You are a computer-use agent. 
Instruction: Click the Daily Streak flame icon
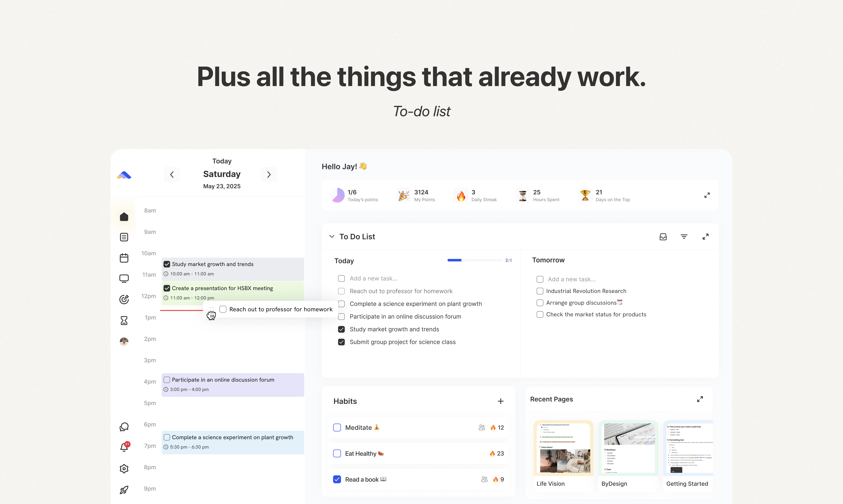pos(461,196)
